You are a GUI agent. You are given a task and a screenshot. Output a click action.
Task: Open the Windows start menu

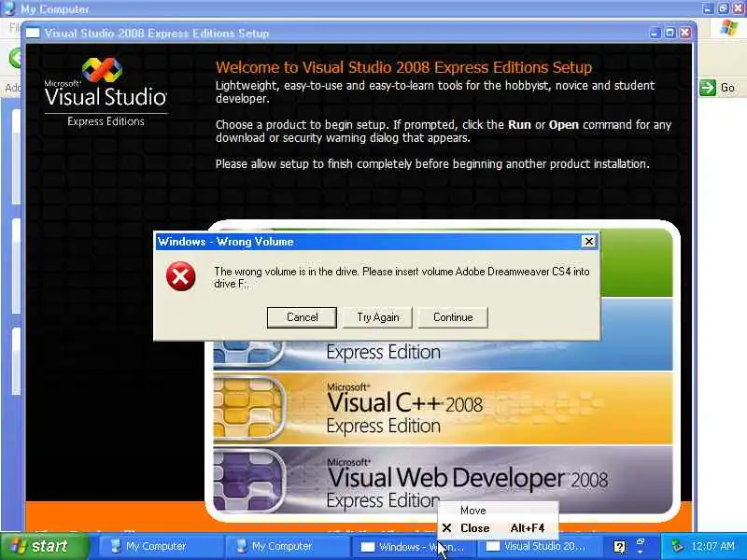click(45, 546)
